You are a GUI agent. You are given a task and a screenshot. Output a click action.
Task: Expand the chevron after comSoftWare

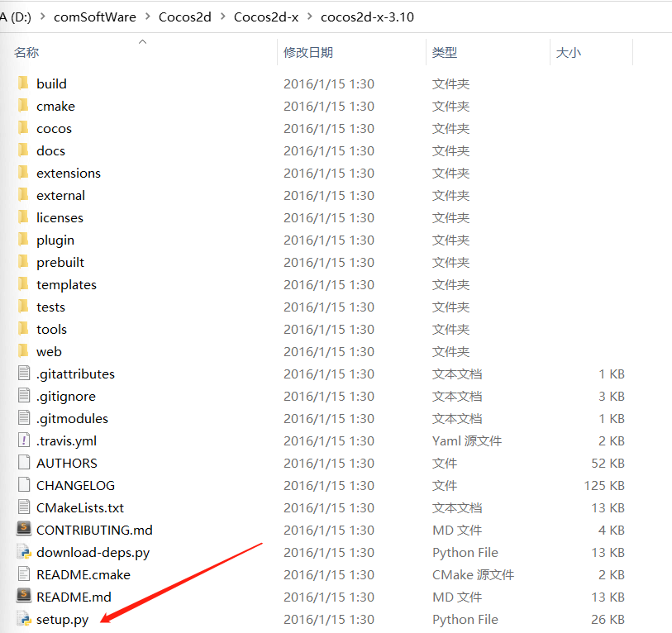[x=147, y=17]
